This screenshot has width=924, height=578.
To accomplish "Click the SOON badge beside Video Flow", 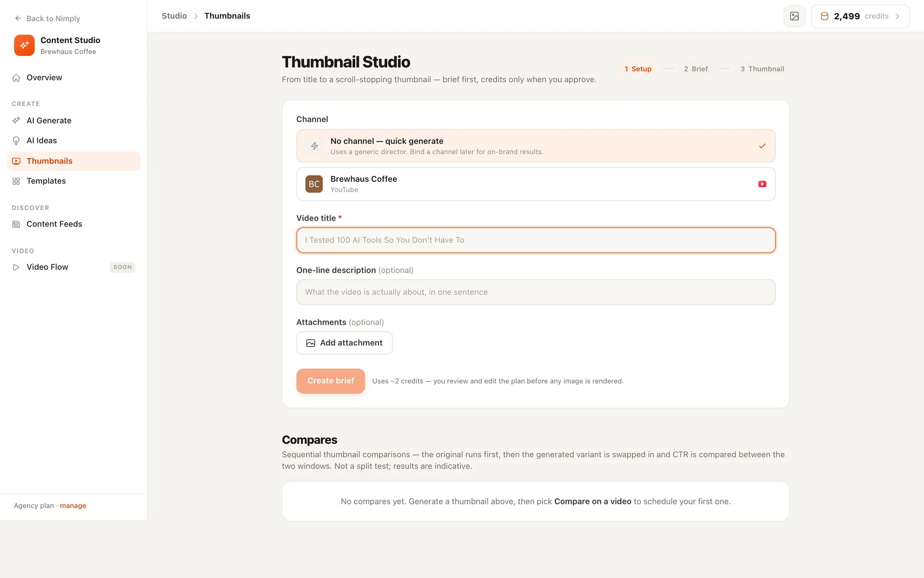I will 122,267.
